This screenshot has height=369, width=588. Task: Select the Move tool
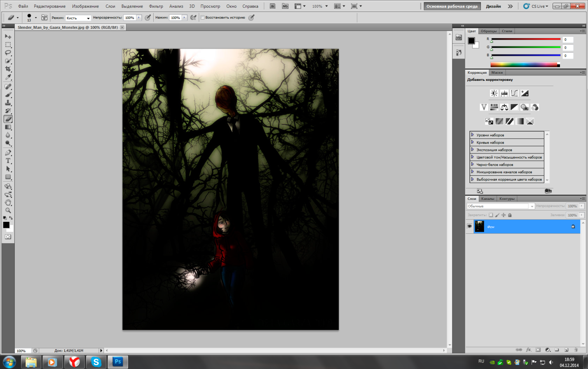click(x=8, y=36)
